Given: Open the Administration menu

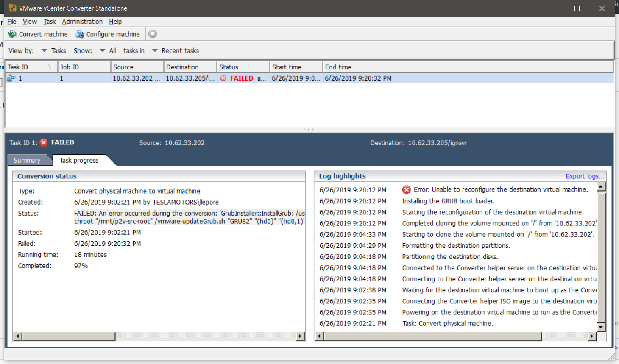Looking at the screenshot, I should coord(82,22).
